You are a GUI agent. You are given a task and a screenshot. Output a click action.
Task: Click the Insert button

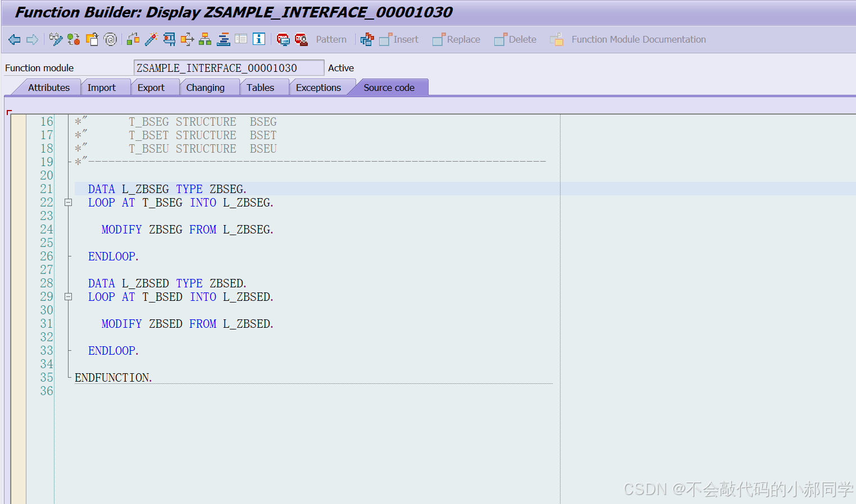point(399,39)
